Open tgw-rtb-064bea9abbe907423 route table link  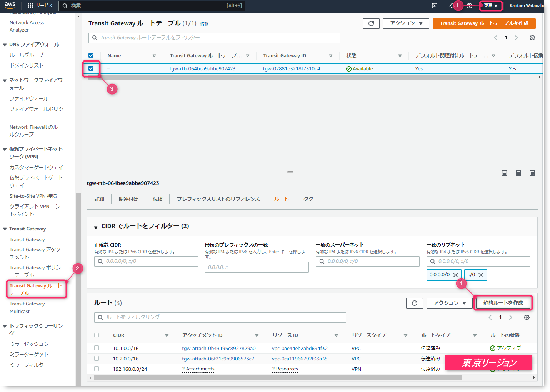point(202,69)
